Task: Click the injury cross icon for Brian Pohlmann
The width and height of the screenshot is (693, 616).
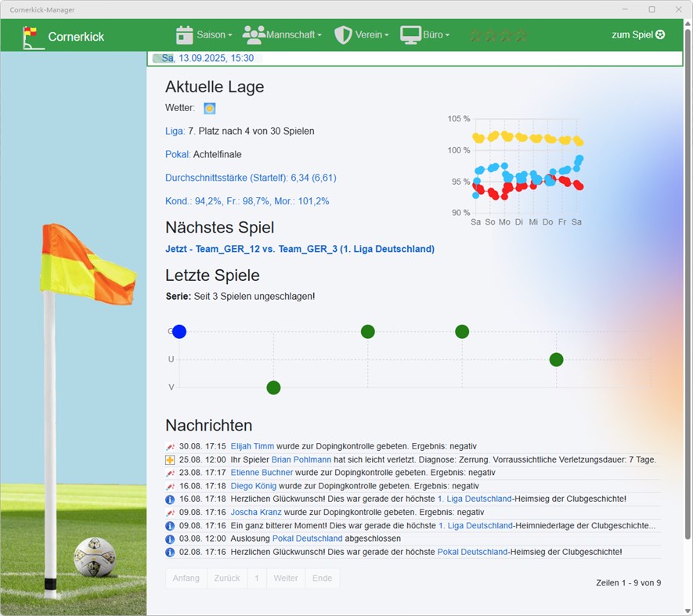Action: pos(169,459)
